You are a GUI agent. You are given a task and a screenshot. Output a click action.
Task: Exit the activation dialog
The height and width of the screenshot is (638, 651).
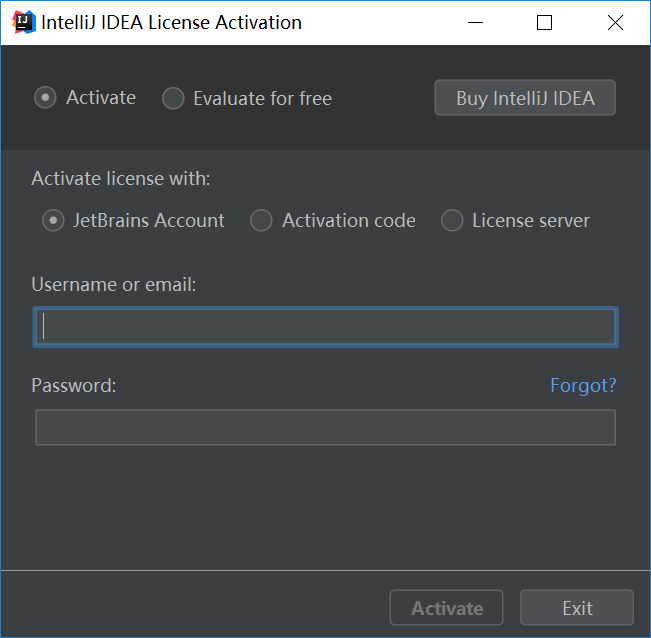click(577, 608)
